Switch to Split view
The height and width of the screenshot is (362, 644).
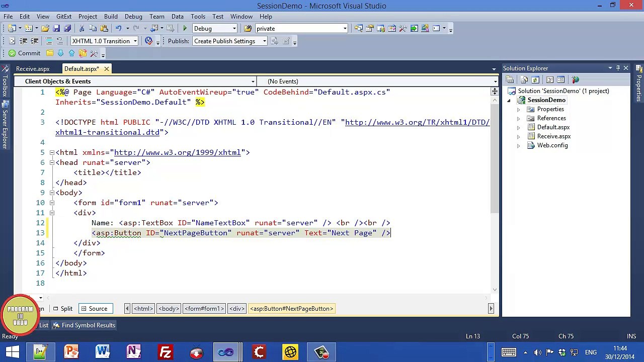pyautogui.click(x=63, y=309)
